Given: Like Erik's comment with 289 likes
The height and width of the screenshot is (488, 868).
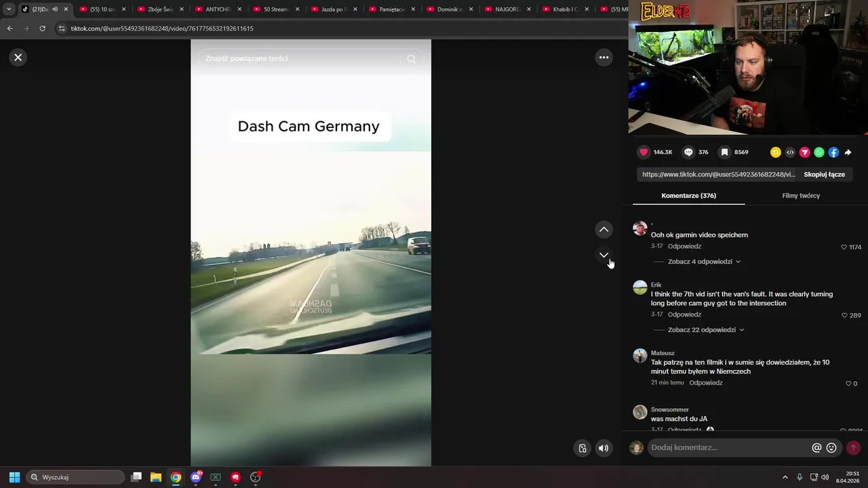Looking at the screenshot, I should (x=844, y=316).
